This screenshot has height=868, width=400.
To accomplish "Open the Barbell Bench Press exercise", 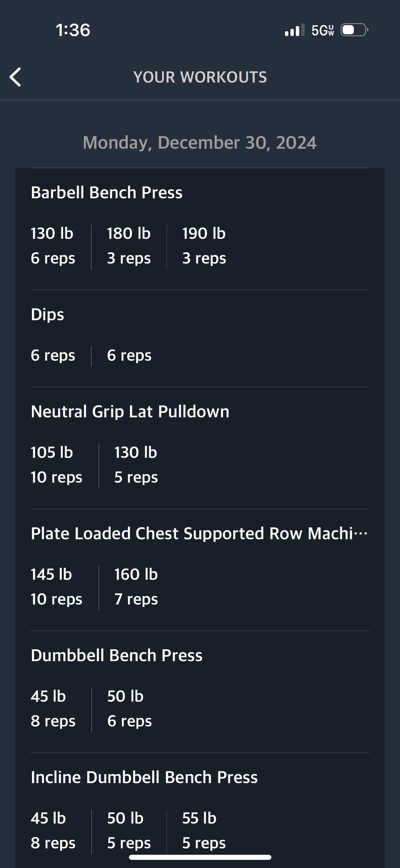I will point(107,193).
